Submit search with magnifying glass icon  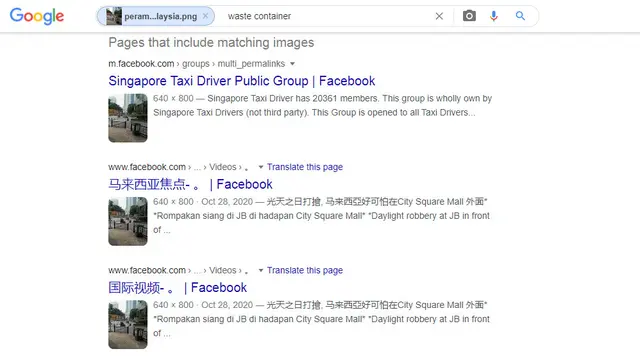[520, 16]
